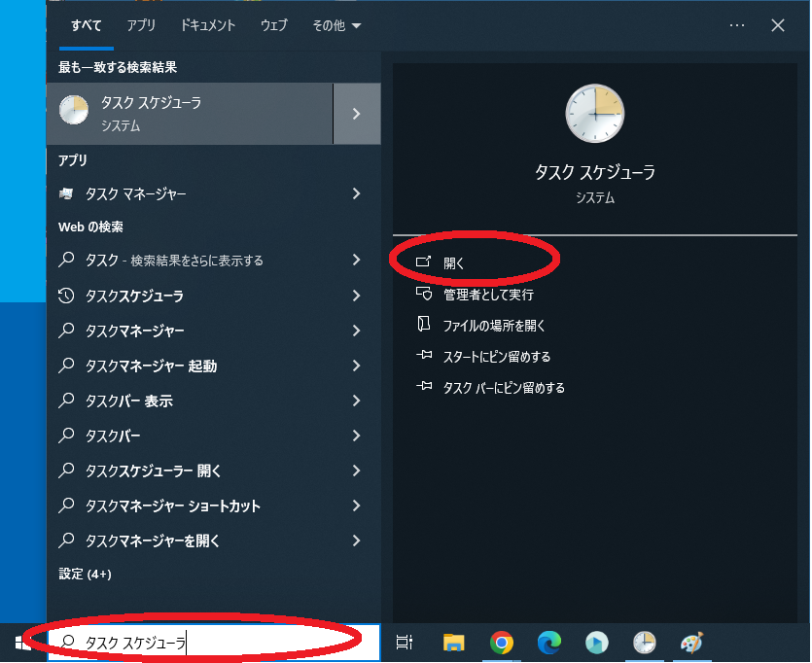Viewport: 812px width, 663px height.
Task: Open the blue play-button app in taskbar
Action: 596,642
